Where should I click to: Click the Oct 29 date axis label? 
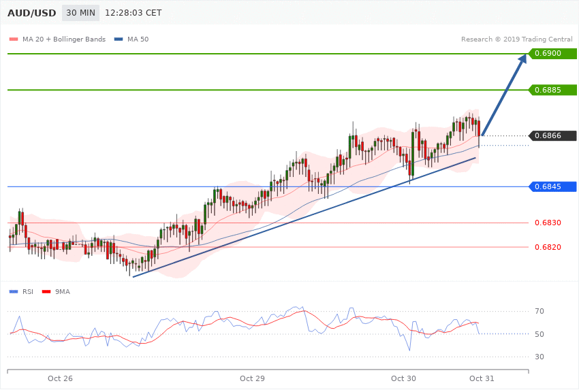click(252, 378)
